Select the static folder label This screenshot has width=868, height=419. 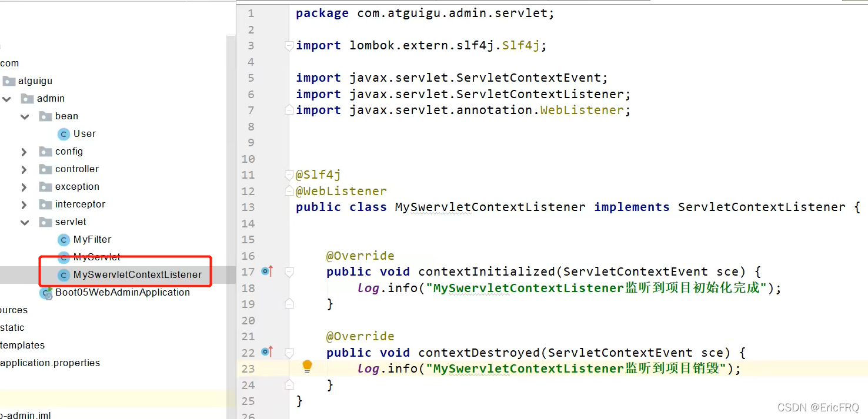point(12,328)
